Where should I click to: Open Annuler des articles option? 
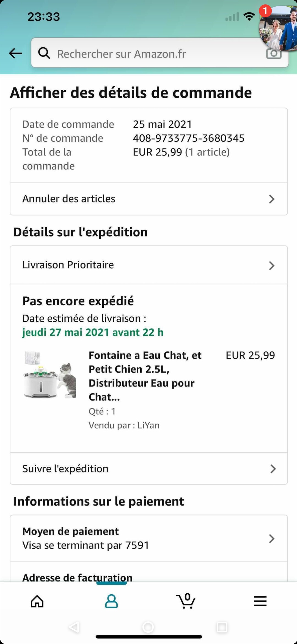[x=69, y=199]
